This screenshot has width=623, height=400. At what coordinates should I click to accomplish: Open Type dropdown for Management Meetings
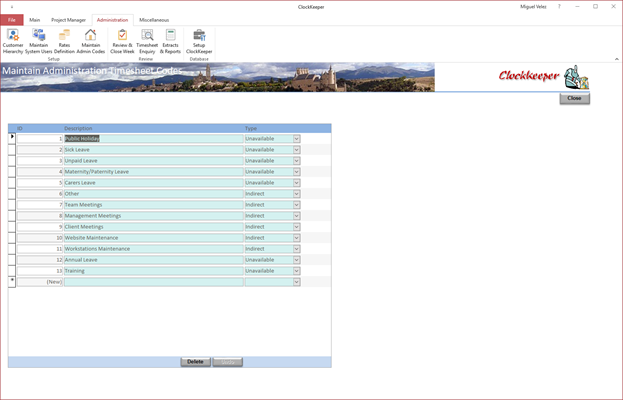pos(296,216)
